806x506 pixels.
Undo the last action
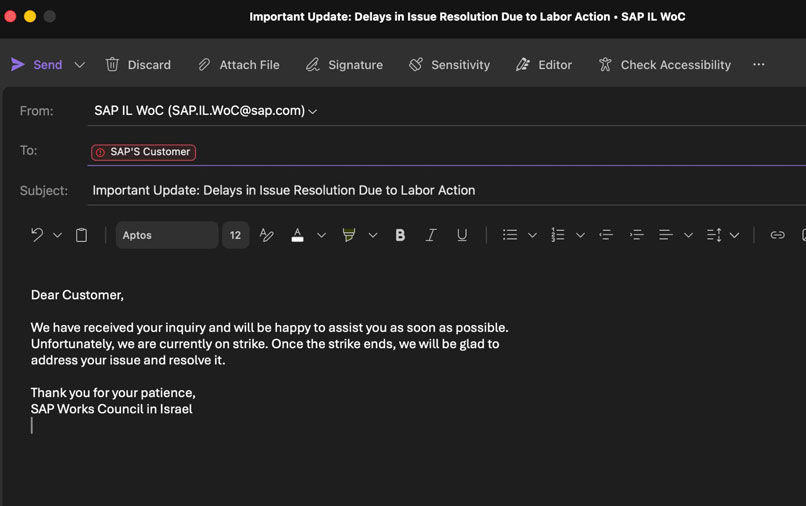tap(37, 235)
